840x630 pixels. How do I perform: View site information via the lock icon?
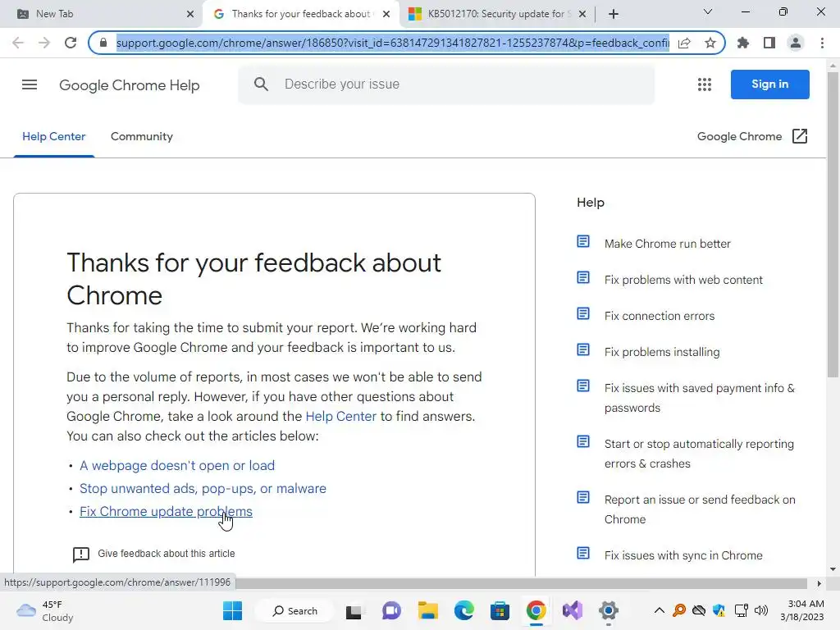[103, 43]
